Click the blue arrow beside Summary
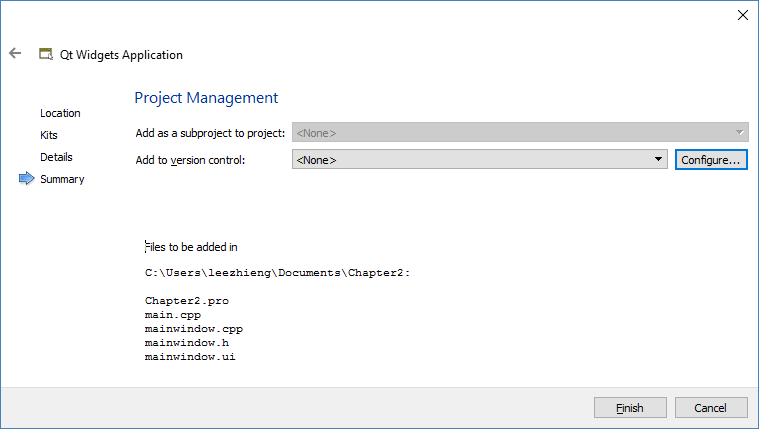 coord(27,179)
